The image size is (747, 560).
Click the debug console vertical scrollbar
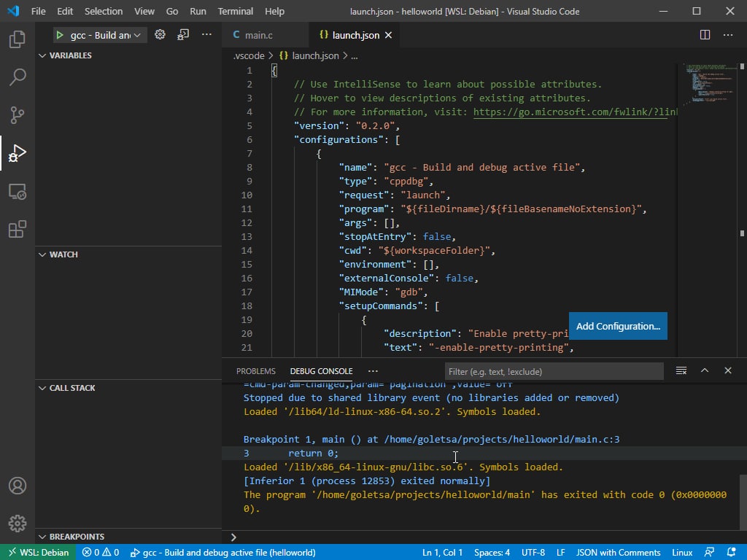743,502
